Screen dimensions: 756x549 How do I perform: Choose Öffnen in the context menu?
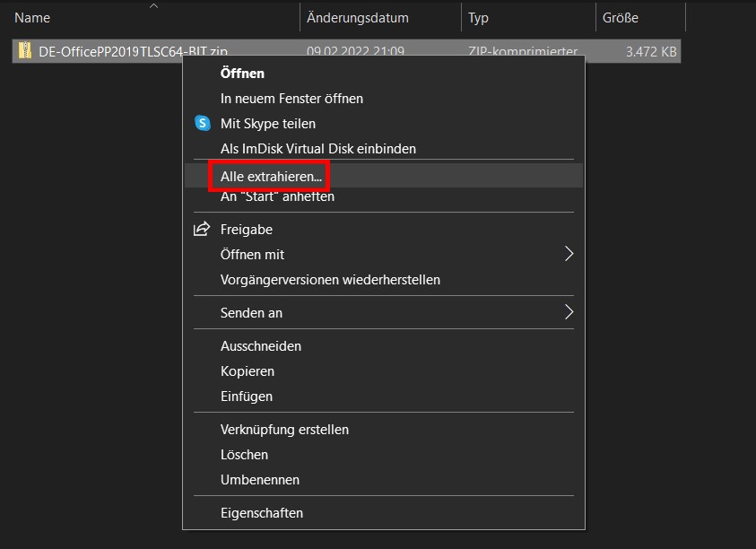point(242,73)
